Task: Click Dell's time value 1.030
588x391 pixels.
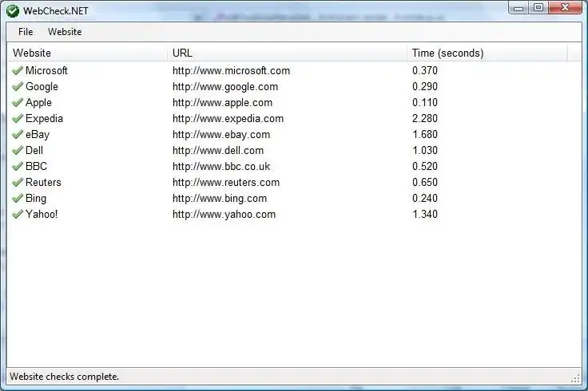Action: 425,150
